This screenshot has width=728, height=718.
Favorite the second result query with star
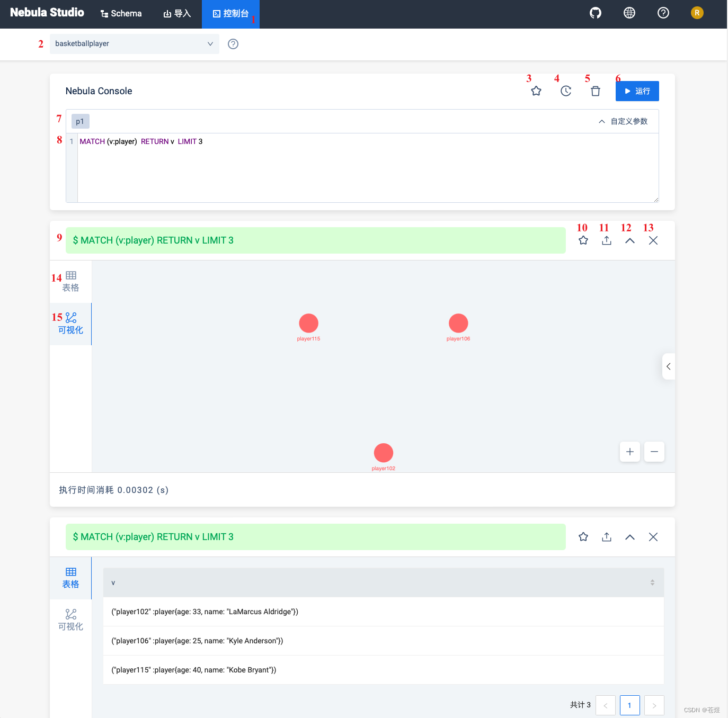(x=583, y=537)
